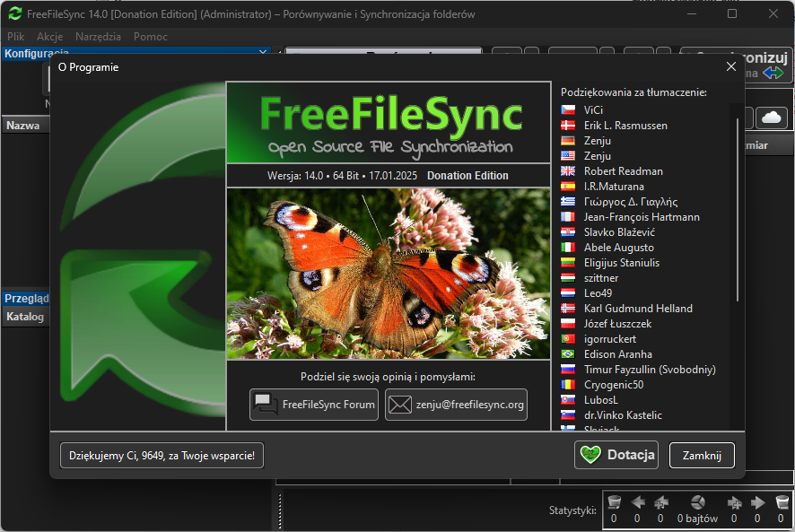Open the Akcje menu
The height and width of the screenshot is (532, 795).
click(49, 37)
